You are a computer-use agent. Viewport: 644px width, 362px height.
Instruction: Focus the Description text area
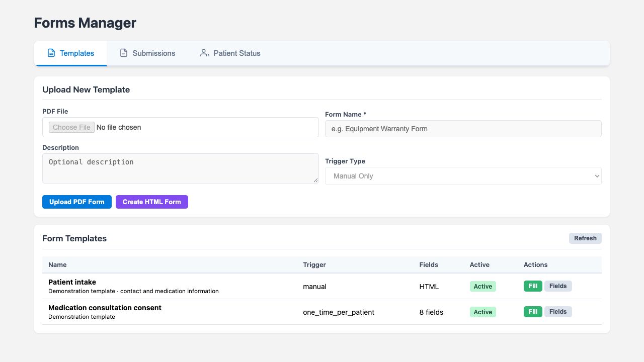(x=181, y=168)
